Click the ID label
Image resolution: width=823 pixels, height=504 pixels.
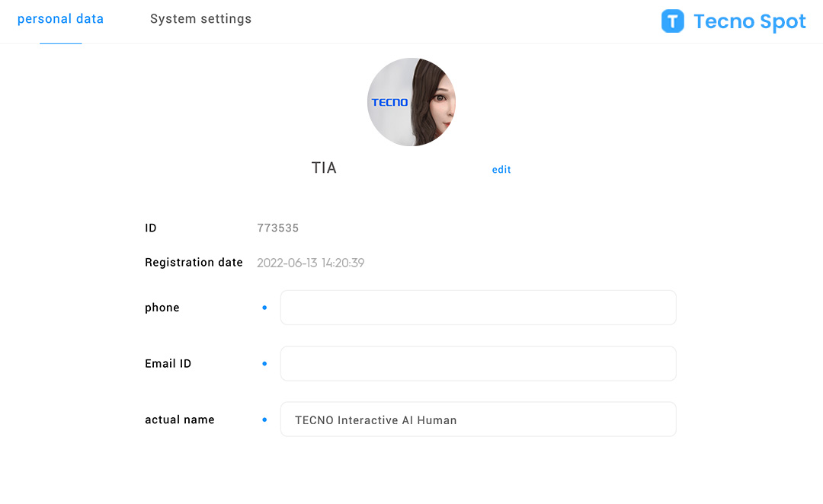151,228
